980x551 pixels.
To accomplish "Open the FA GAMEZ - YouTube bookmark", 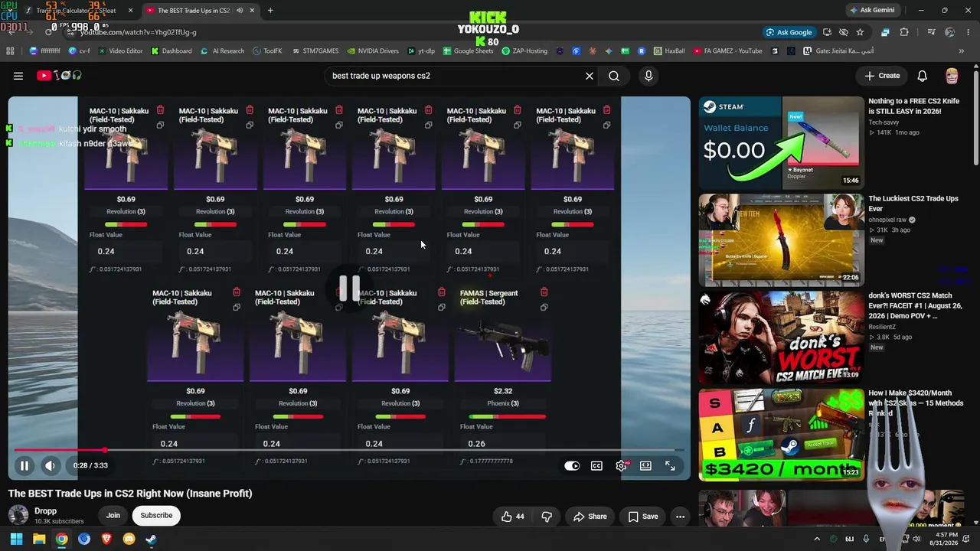I will tap(727, 51).
